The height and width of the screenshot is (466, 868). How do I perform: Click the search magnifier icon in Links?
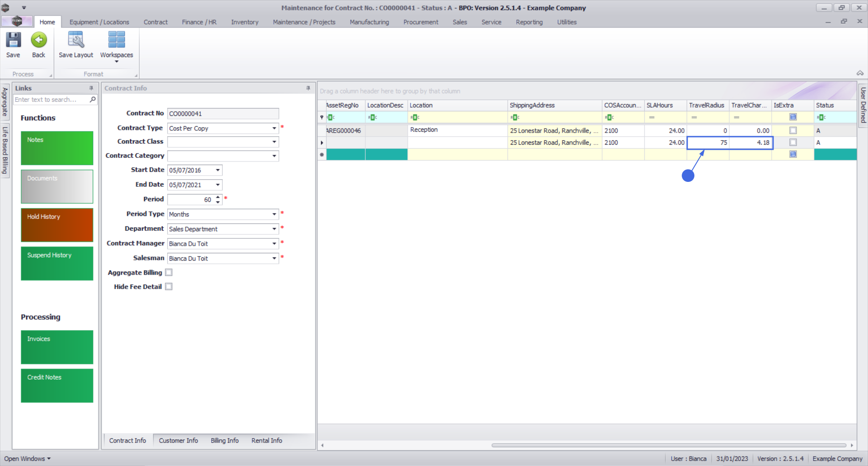coord(93,100)
